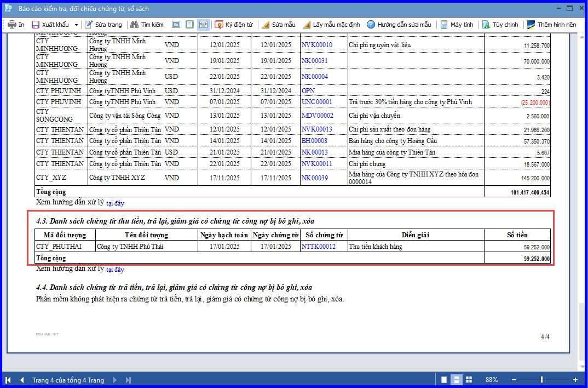Viewport: 588px width, 388px height.
Task: Click the Sửa trang edit icon
Action: pyautogui.click(x=89, y=25)
